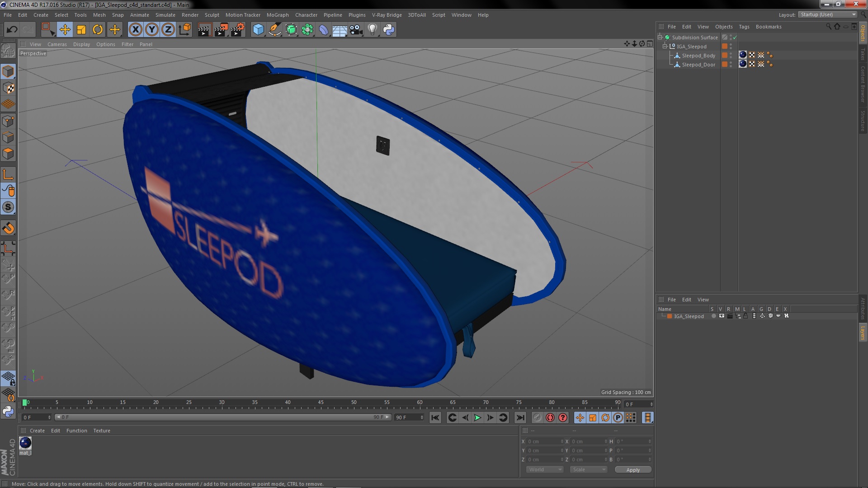Click Render View clapperboard icon
Screen dimensions: 868x488
(x=204, y=30)
